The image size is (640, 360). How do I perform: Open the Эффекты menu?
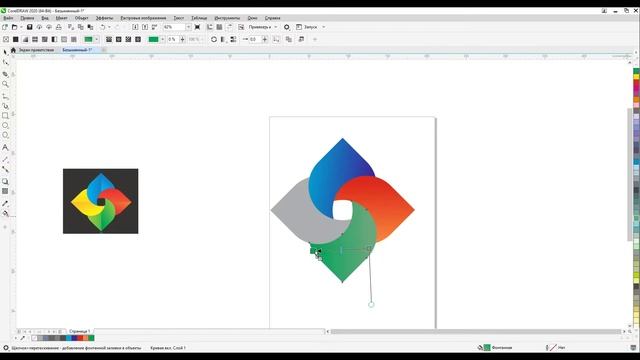point(104,18)
